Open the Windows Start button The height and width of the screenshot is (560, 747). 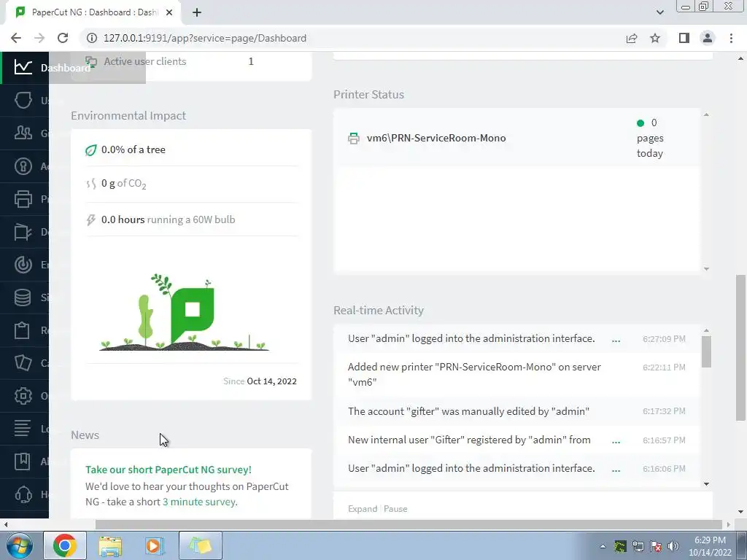20,545
